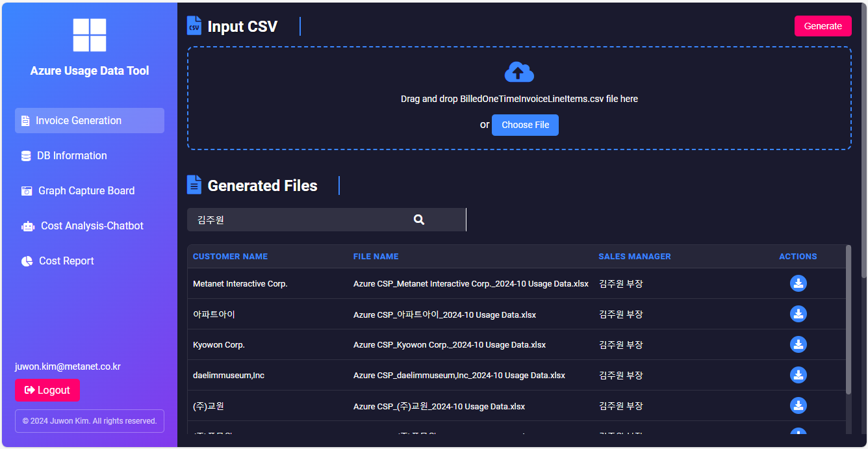Screen dimensions: 868x449
Task: Download the Kyowon Corp. usage data file
Action: 798,344
